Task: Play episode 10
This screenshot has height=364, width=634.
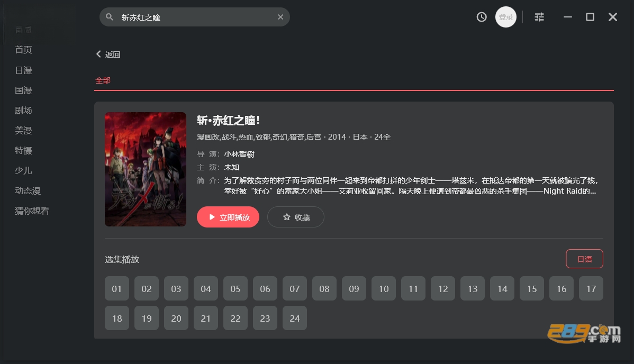Action: [x=384, y=289]
